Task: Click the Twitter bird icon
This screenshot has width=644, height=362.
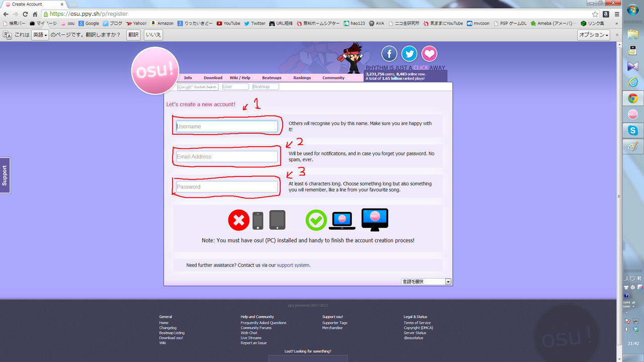Action: click(409, 53)
